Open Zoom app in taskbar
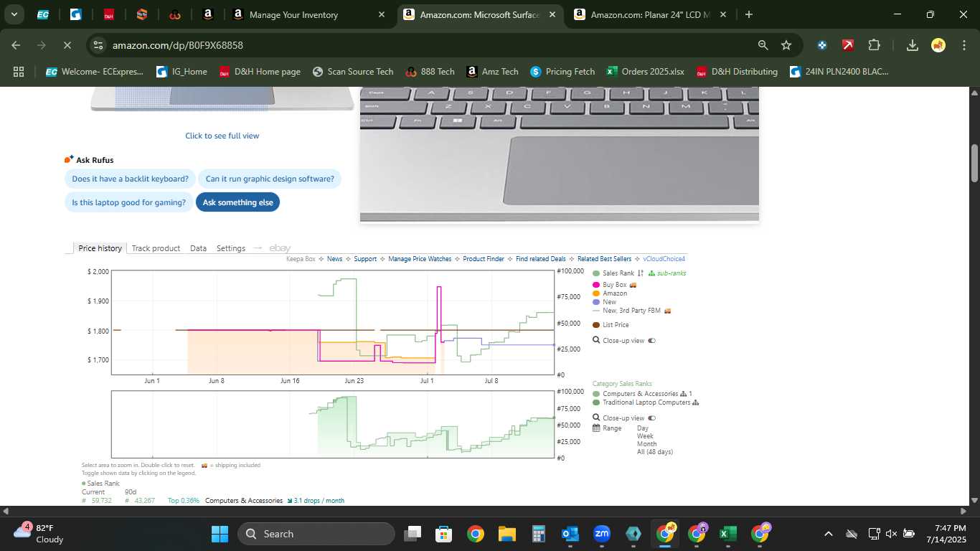The image size is (980, 551). coord(602,534)
